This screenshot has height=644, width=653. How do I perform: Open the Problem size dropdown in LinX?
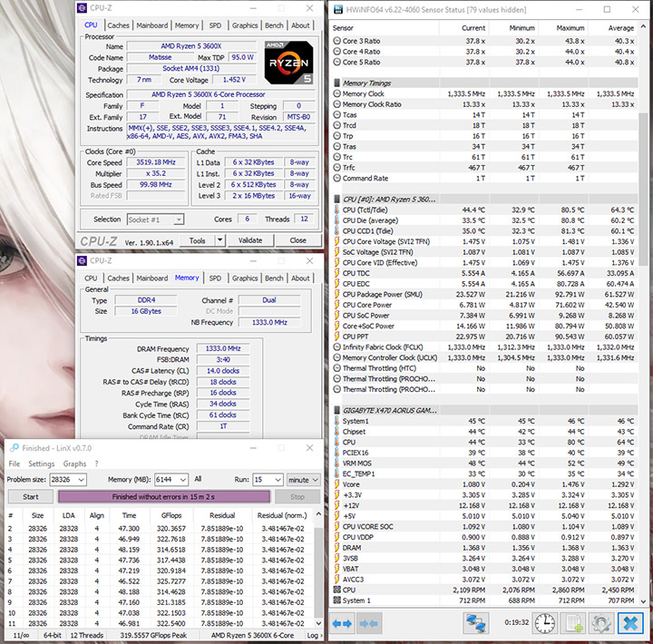pyautogui.click(x=79, y=479)
